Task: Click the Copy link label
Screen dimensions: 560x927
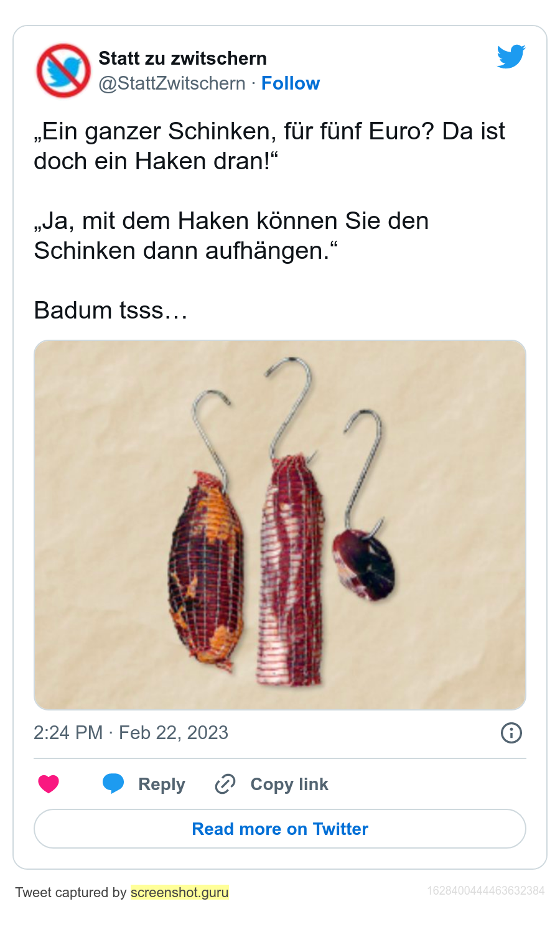Action: [x=289, y=784]
